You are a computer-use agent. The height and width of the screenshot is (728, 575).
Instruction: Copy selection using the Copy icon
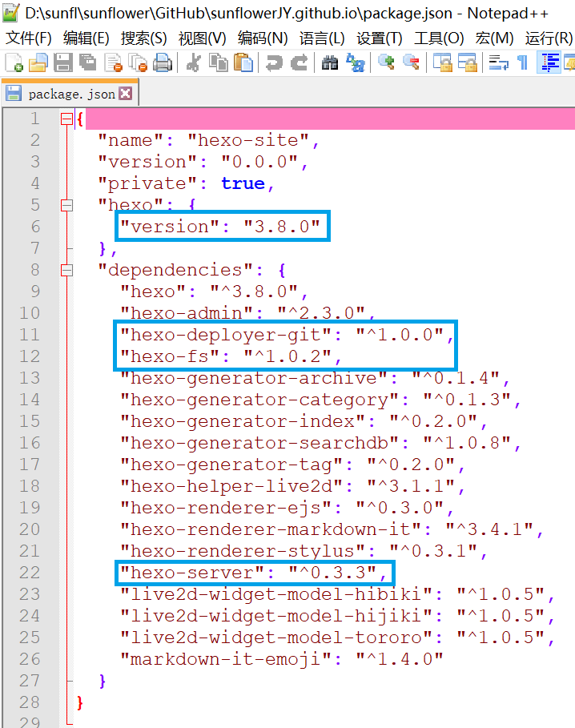click(x=218, y=62)
